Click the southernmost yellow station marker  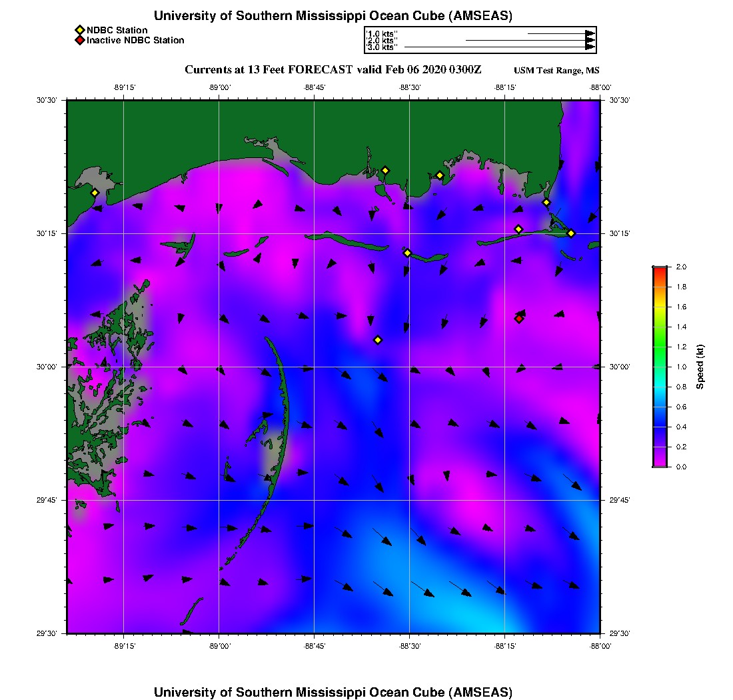click(378, 340)
